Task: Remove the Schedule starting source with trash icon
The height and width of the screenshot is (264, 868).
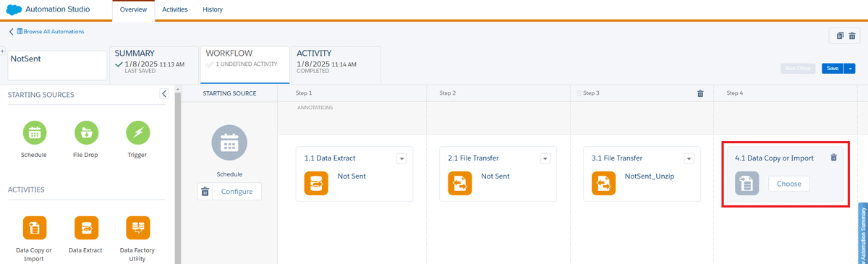Action: 205,192
